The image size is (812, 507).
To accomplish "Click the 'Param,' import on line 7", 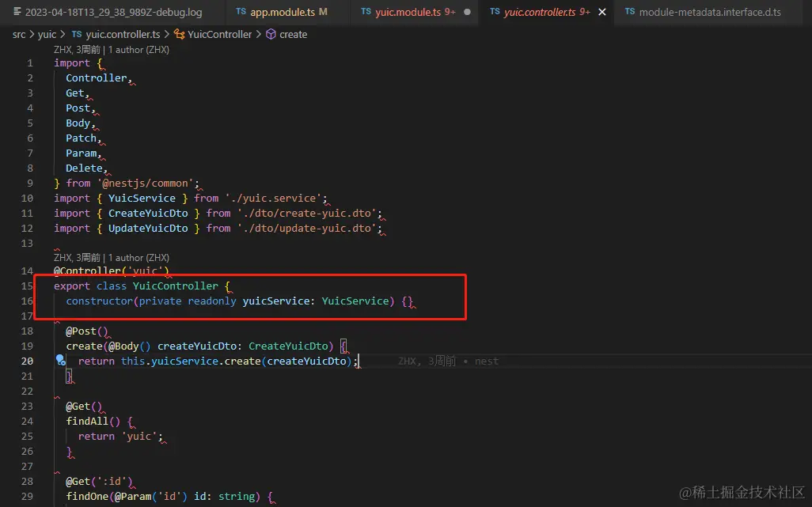I will (x=83, y=153).
